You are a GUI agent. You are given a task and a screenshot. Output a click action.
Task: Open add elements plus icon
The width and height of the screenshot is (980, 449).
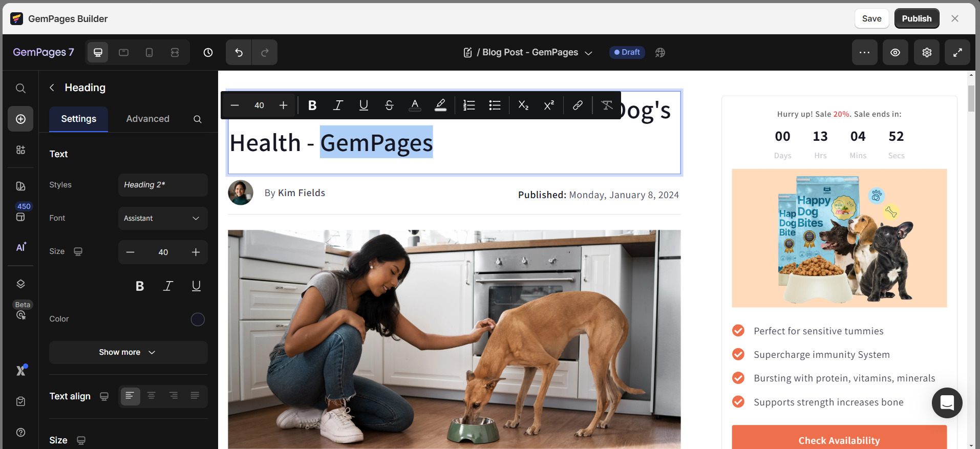pos(20,119)
